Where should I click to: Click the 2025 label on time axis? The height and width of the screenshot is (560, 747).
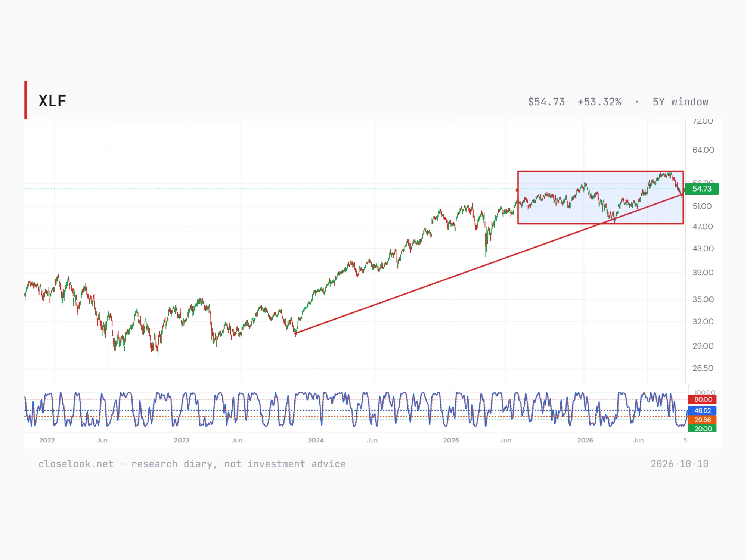point(451,441)
